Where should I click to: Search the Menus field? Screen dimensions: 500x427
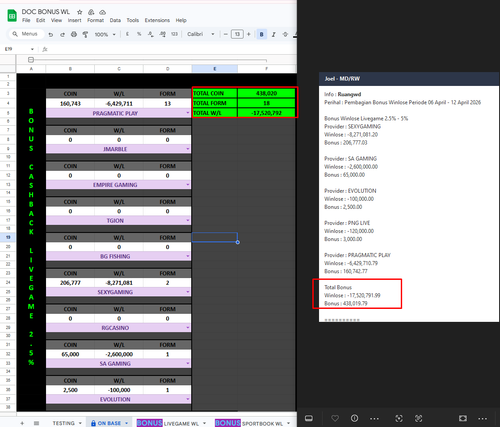(x=26, y=34)
